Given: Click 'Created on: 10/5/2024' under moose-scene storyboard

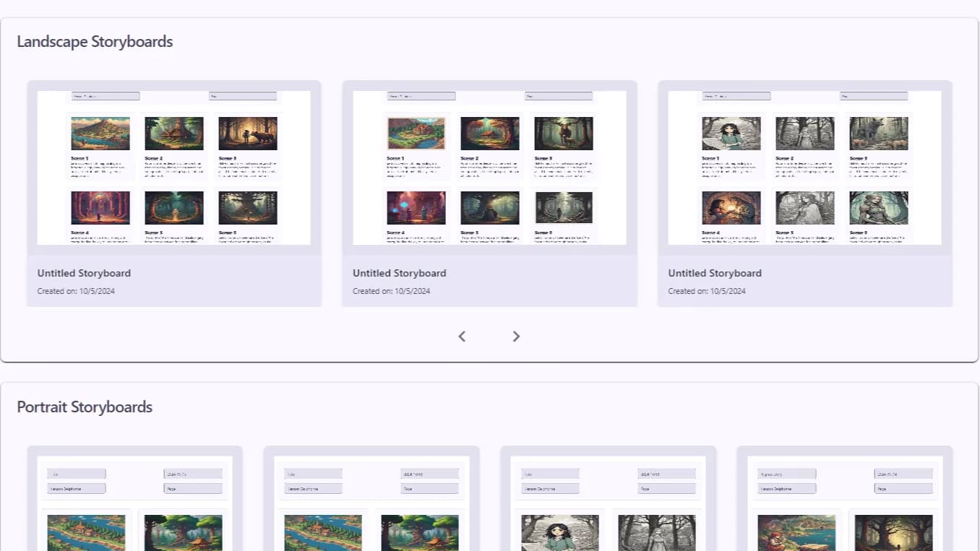Looking at the screenshot, I should [392, 291].
